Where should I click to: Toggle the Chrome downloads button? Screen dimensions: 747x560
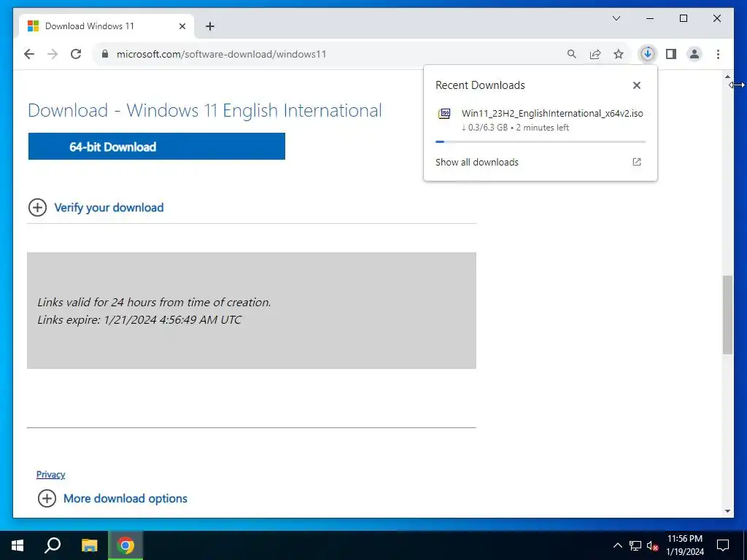click(648, 54)
